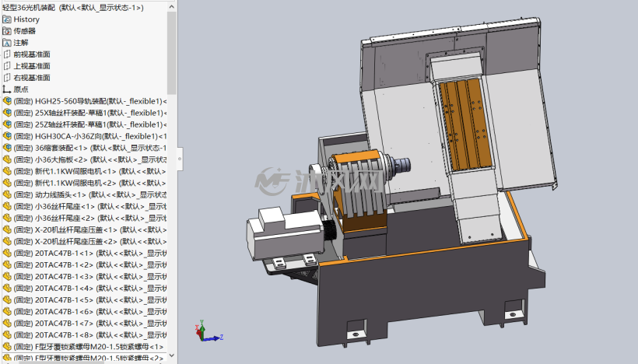Select the 右视基准面 plane icon
This screenshot has width=638, height=364.
(x=6, y=78)
